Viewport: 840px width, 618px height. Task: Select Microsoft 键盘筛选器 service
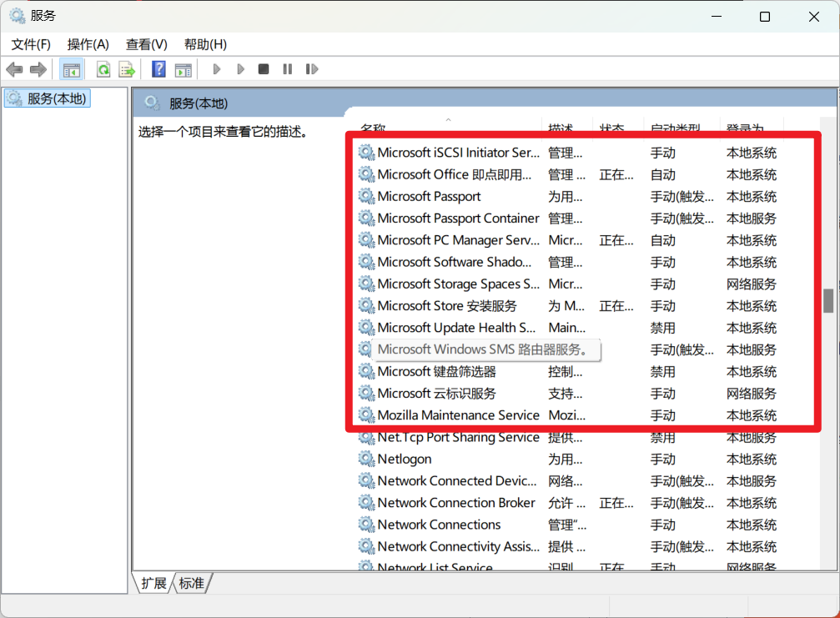coord(586,372)
